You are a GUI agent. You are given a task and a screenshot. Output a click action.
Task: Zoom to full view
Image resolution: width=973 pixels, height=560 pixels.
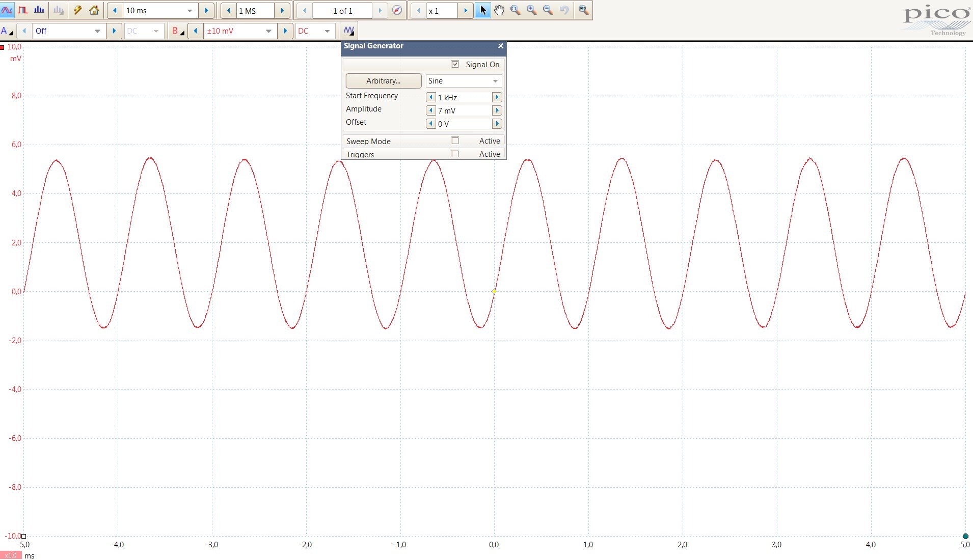point(584,10)
